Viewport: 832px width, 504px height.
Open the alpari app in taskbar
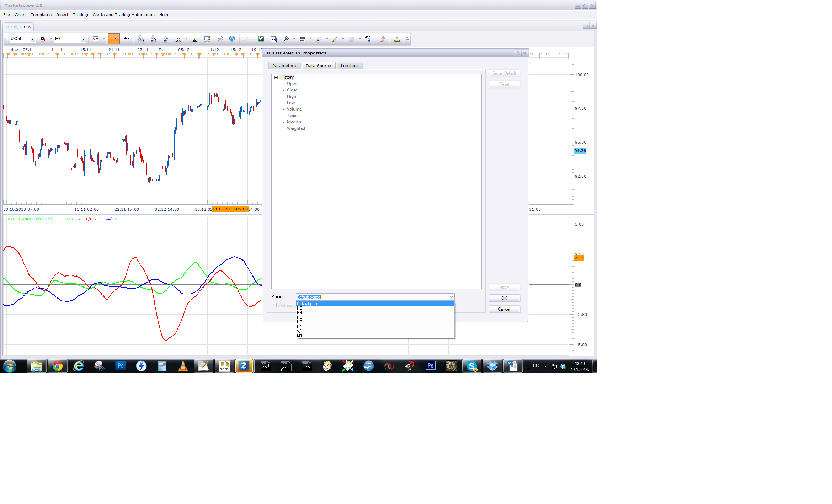224,366
